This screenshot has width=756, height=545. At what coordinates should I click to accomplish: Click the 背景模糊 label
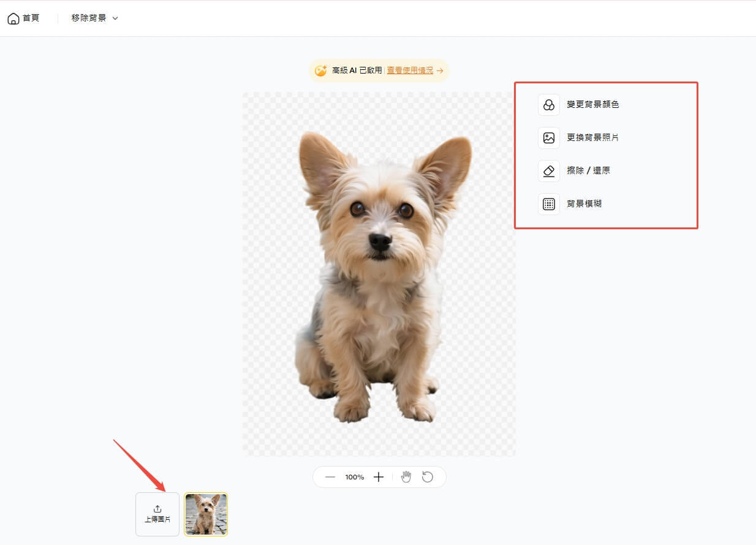pyautogui.click(x=584, y=204)
